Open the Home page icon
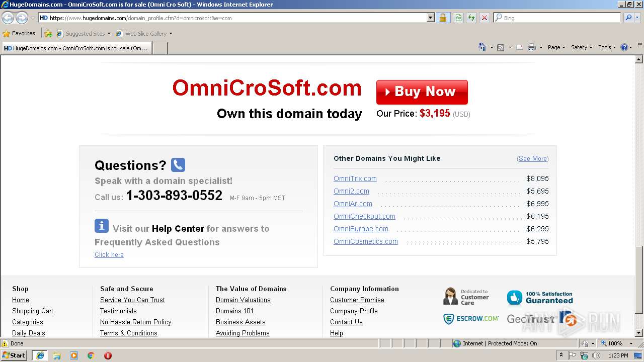The width and height of the screenshot is (644, 362). point(482,47)
